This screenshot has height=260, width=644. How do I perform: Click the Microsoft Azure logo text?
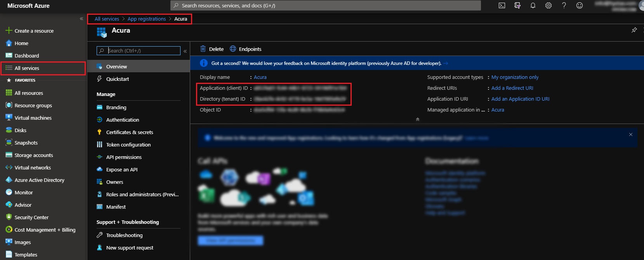pos(28,5)
